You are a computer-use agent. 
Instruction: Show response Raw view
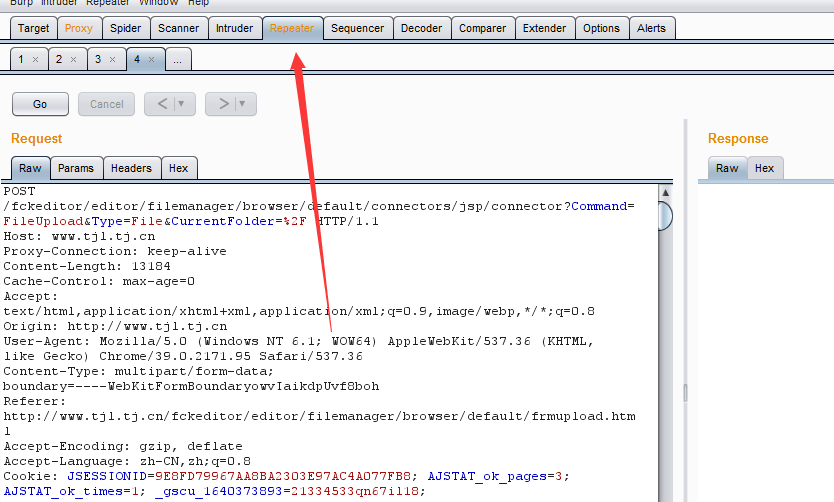[x=727, y=168]
